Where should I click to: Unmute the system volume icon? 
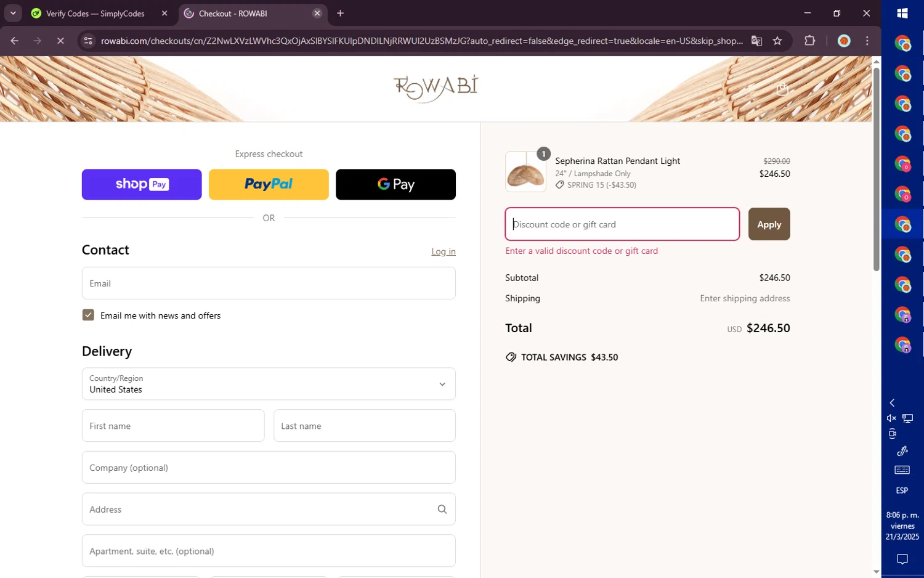(x=891, y=418)
